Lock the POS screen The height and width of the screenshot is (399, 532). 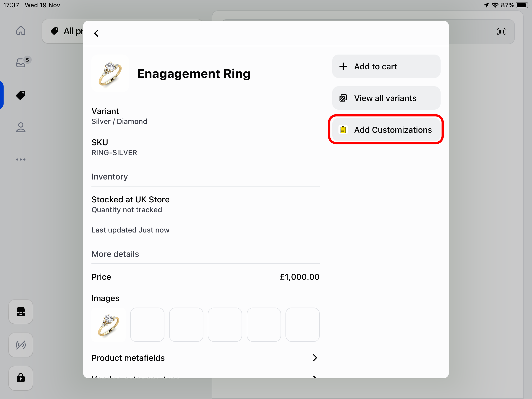tap(21, 378)
